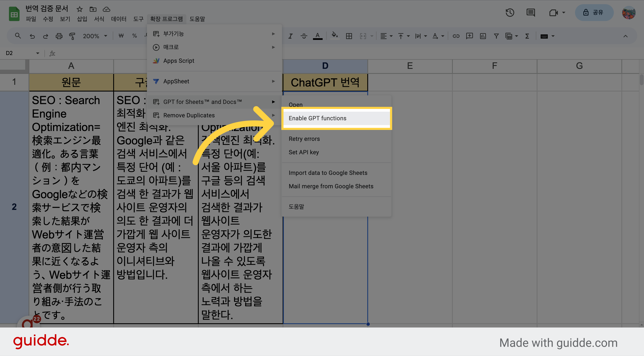Expand 매크로 submenu

click(x=214, y=47)
